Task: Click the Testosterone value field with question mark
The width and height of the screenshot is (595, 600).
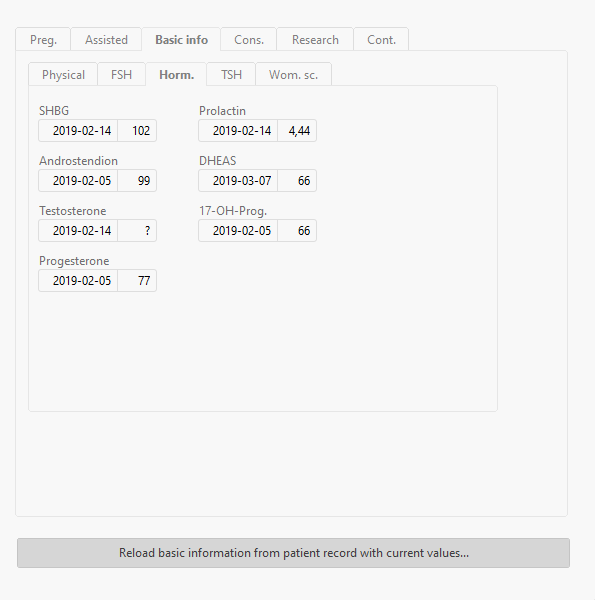Action: click(x=137, y=231)
